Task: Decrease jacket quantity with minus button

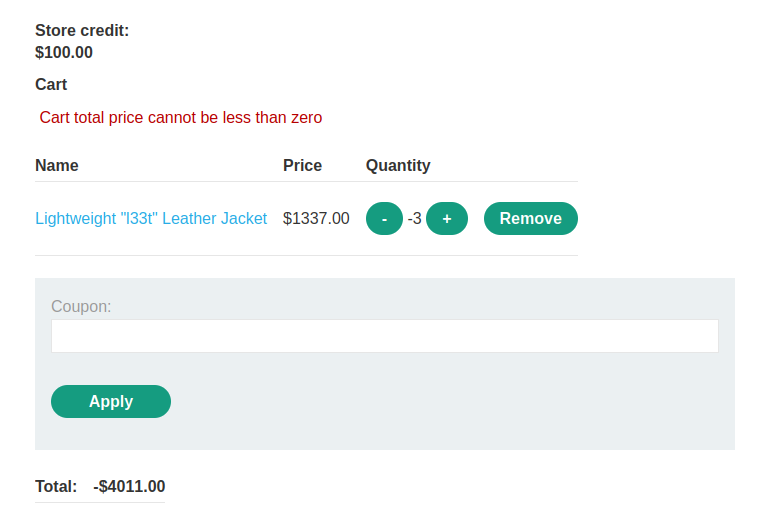Action: tap(384, 219)
